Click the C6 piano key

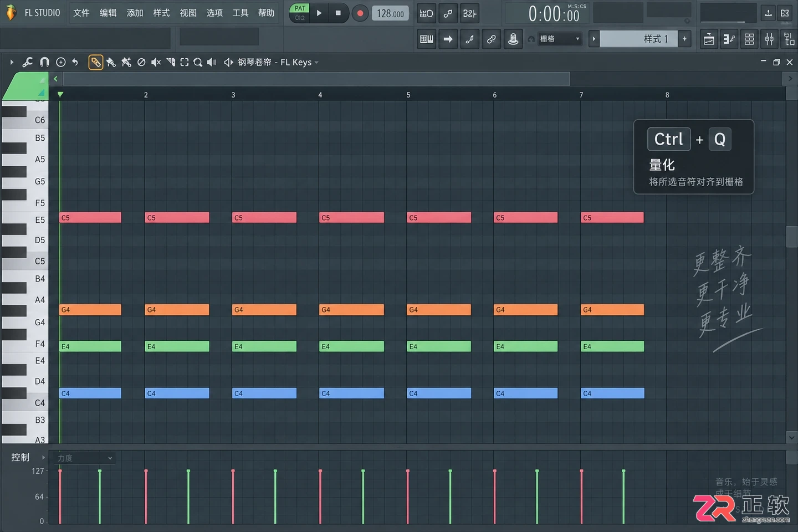pos(25,120)
